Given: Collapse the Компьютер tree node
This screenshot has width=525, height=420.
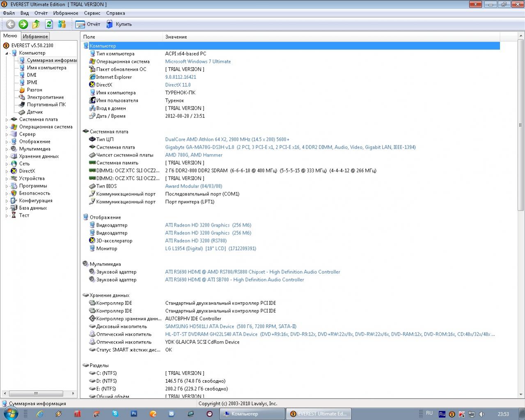Looking at the screenshot, I should [x=7, y=53].
